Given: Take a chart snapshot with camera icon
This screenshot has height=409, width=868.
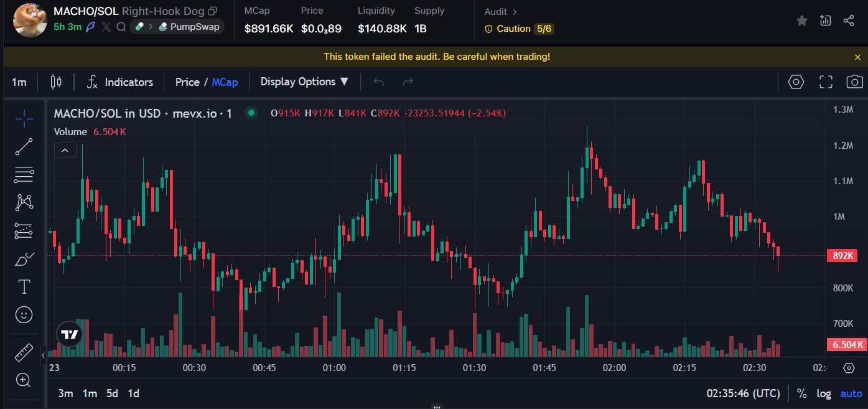Looking at the screenshot, I should [x=854, y=82].
